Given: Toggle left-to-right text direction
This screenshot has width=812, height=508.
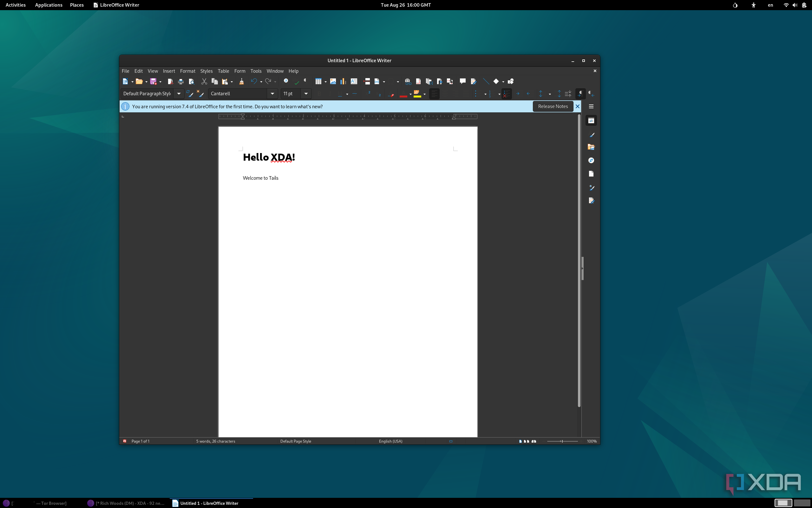Looking at the screenshot, I should tap(580, 94).
